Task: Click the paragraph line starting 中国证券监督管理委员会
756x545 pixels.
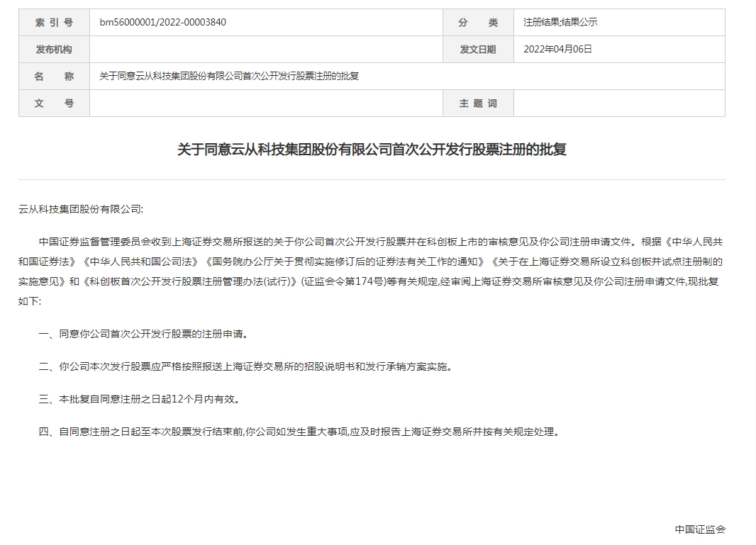Action: [381, 242]
